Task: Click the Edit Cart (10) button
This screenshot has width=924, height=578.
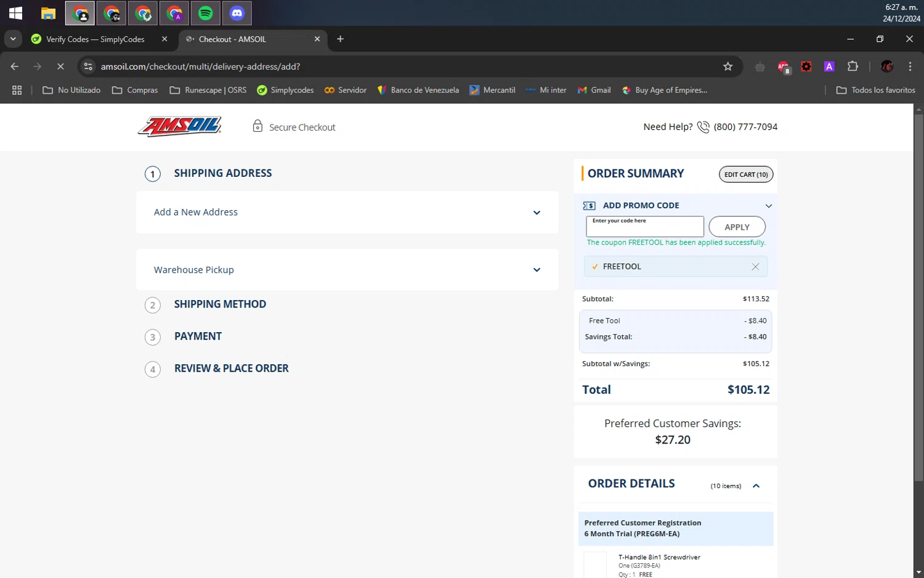Action: [x=745, y=174]
